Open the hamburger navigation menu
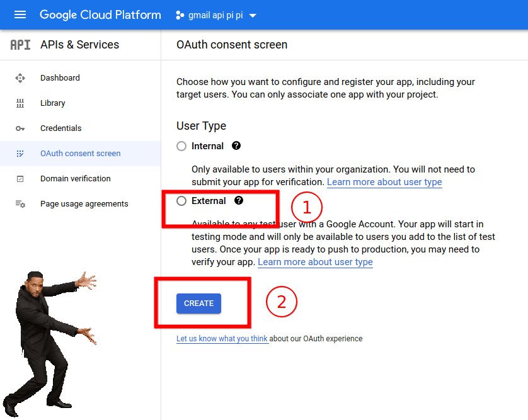The width and height of the screenshot is (528, 420). pyautogui.click(x=20, y=15)
